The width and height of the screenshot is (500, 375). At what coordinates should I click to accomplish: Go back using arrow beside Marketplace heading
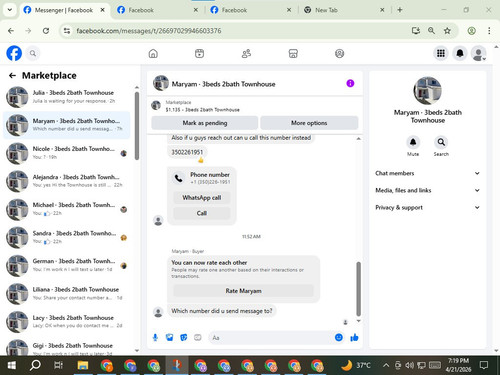[x=12, y=76]
